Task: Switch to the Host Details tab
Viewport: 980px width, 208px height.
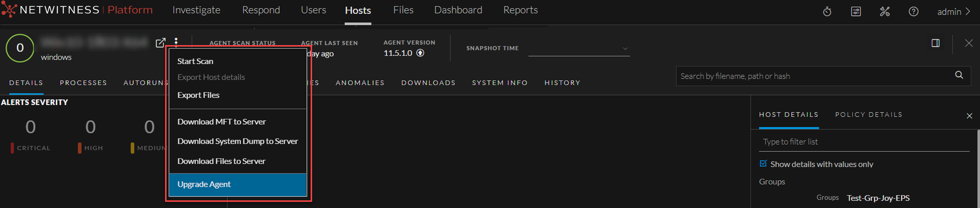Action: click(788, 115)
